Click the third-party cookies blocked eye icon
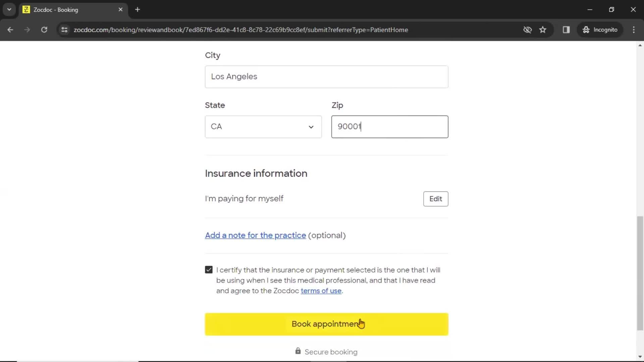The image size is (644, 362). point(527,29)
